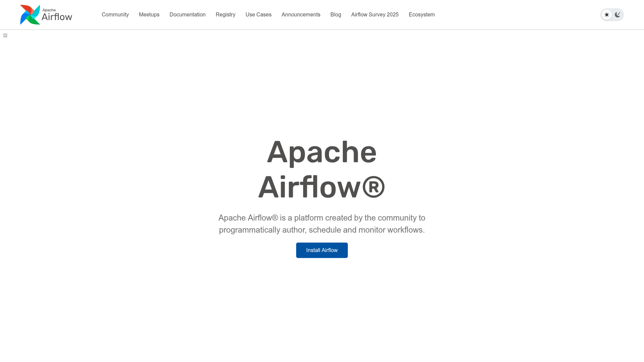This screenshot has height=362, width=644.
Task: Click the Apache Airflow® main heading
Action: 322,169
